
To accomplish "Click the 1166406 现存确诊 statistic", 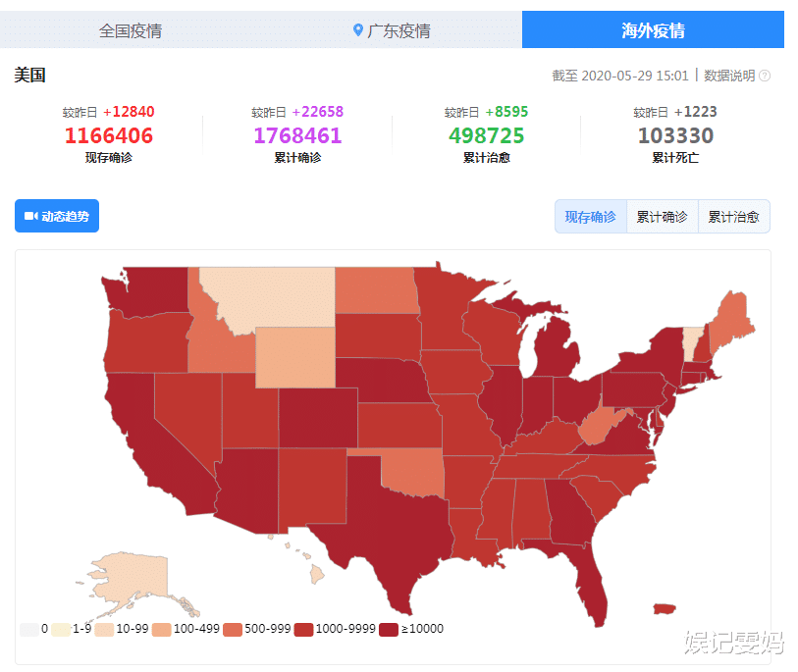I will tap(109, 135).
